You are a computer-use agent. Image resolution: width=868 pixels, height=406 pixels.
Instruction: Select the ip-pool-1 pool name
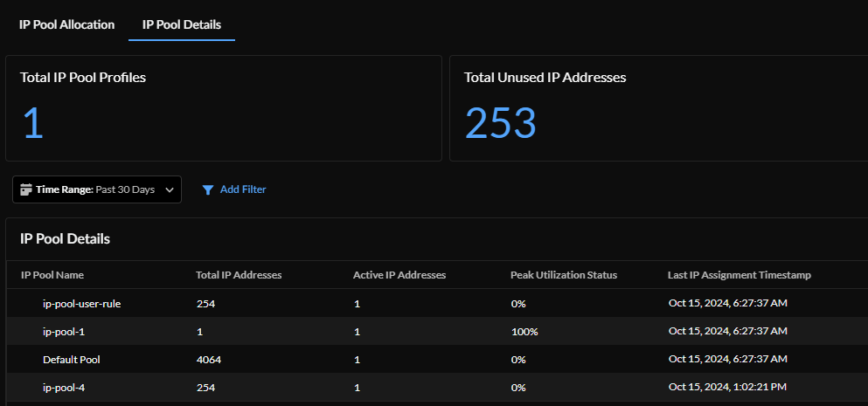pos(64,332)
